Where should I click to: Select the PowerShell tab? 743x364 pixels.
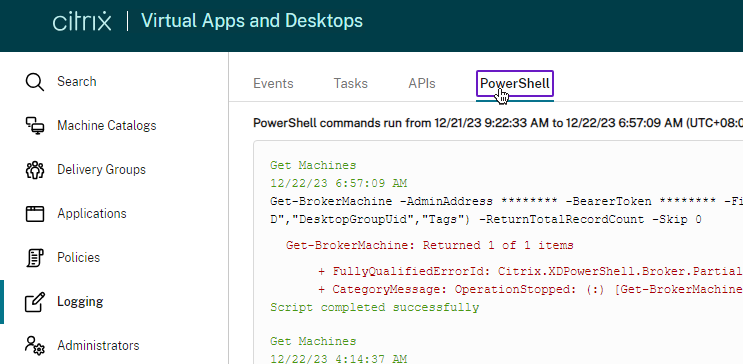515,84
